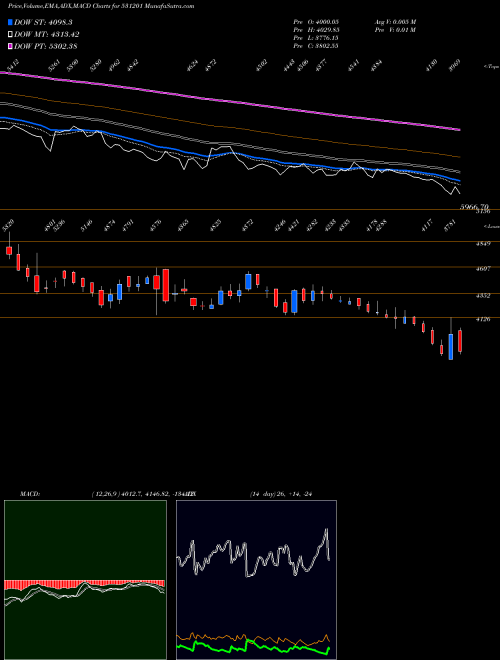
Task: Click the chart title mentioning MunafaSutra.com
Action: (101, 6)
